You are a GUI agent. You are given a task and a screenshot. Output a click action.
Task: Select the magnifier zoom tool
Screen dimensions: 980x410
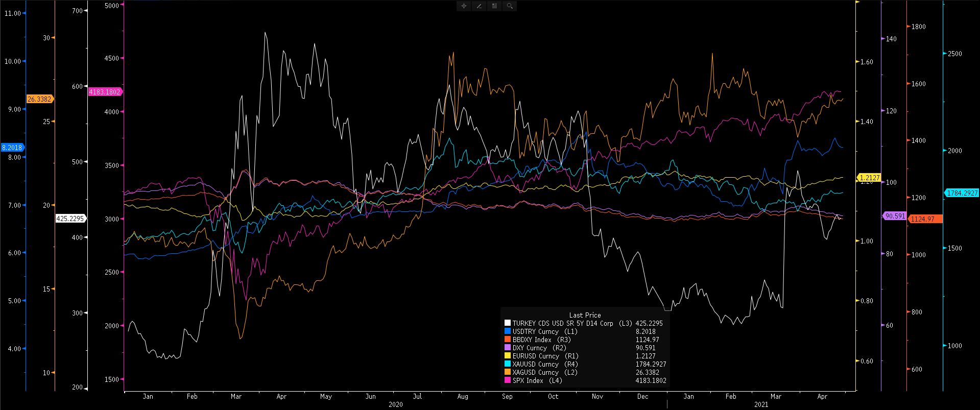click(510, 6)
